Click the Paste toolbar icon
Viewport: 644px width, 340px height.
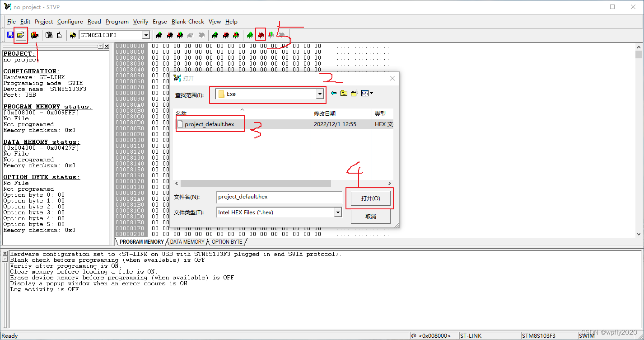click(x=48, y=35)
